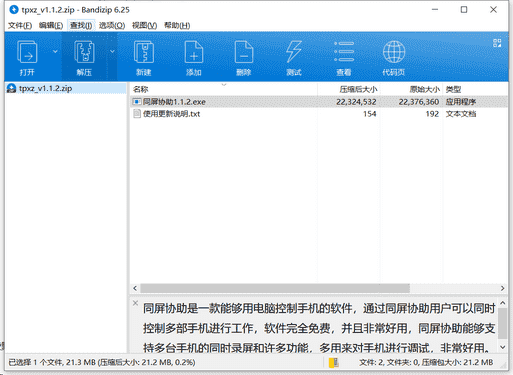This screenshot has width=513, height=375.
Task: Click the comment panel scroll up arrow
Action: click(503, 303)
